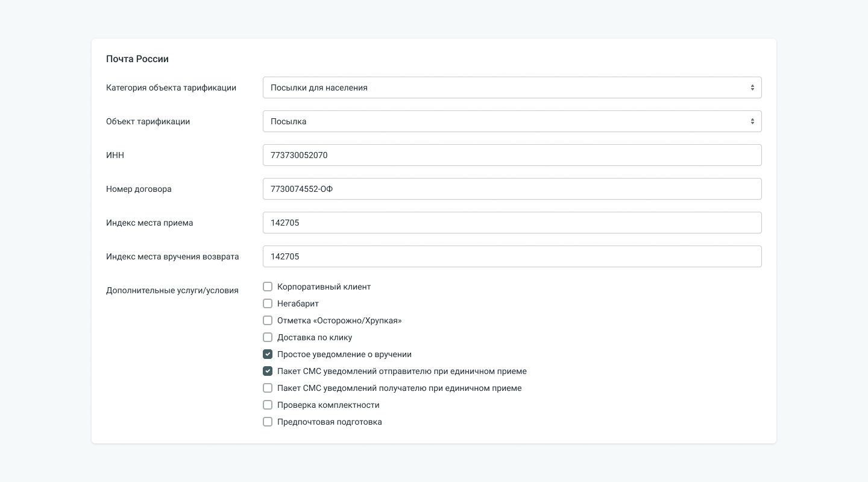
Task: Click the Категория объекта тарификации label
Action: [171, 87]
